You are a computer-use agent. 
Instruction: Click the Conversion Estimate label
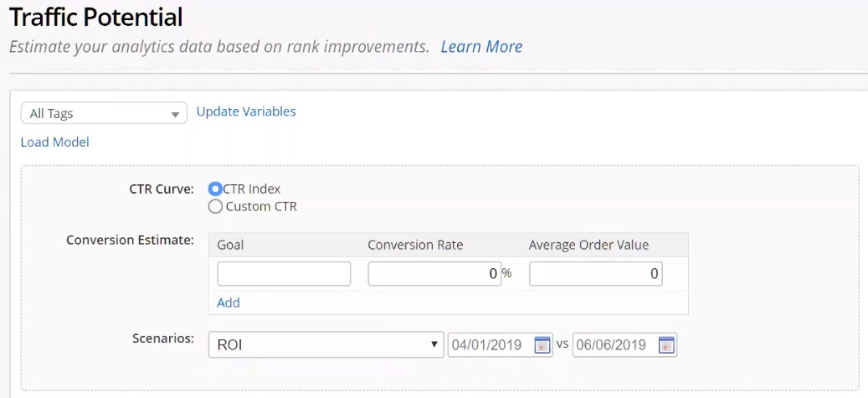(x=130, y=240)
